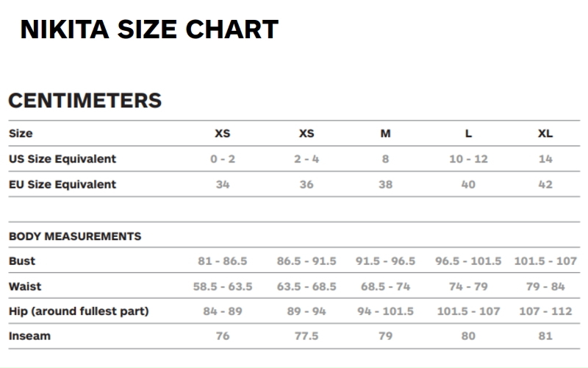The height and width of the screenshot is (368, 588).
Task: Click the Size row label
Action: tap(21, 134)
